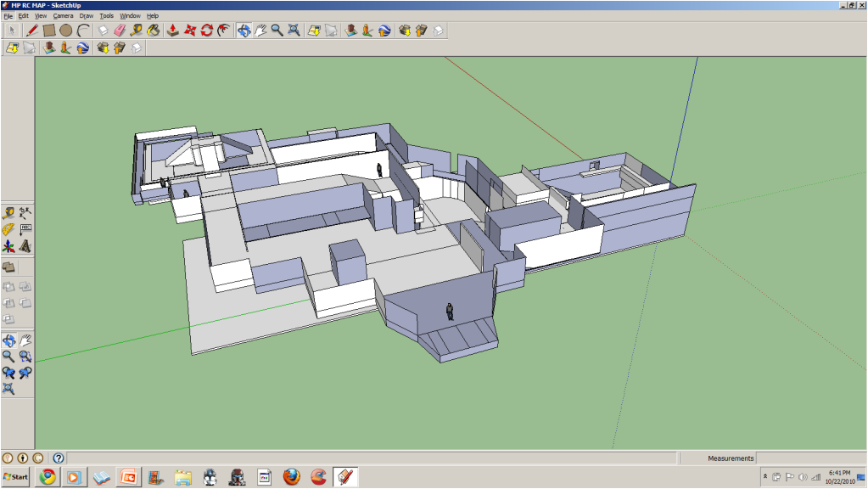The width and height of the screenshot is (868, 489).
Task: Select the red Rotate tool
Action: click(206, 31)
